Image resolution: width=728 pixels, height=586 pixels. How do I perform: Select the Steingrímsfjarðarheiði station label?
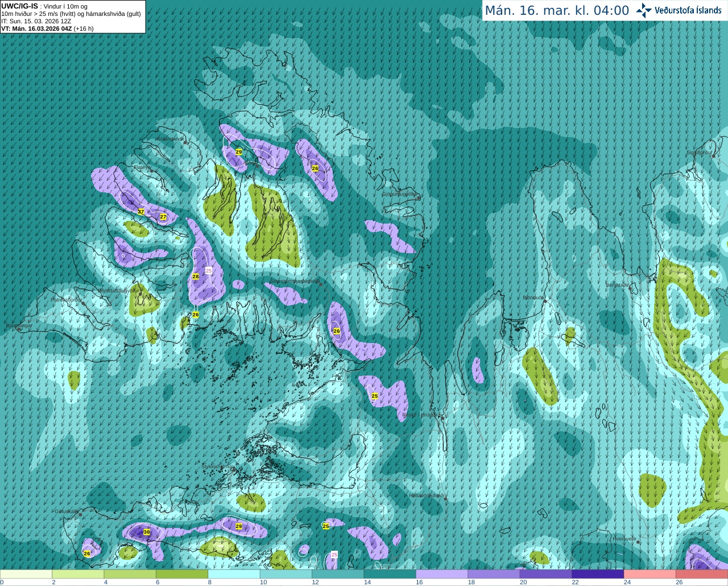(294, 281)
